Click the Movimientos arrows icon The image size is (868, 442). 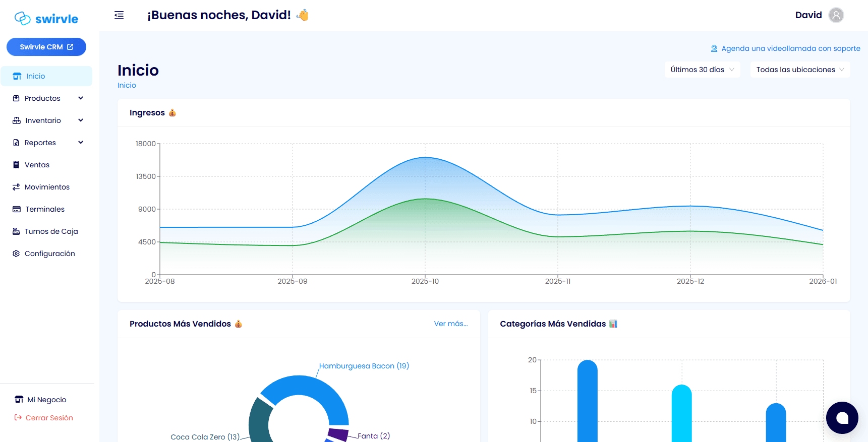tap(16, 187)
